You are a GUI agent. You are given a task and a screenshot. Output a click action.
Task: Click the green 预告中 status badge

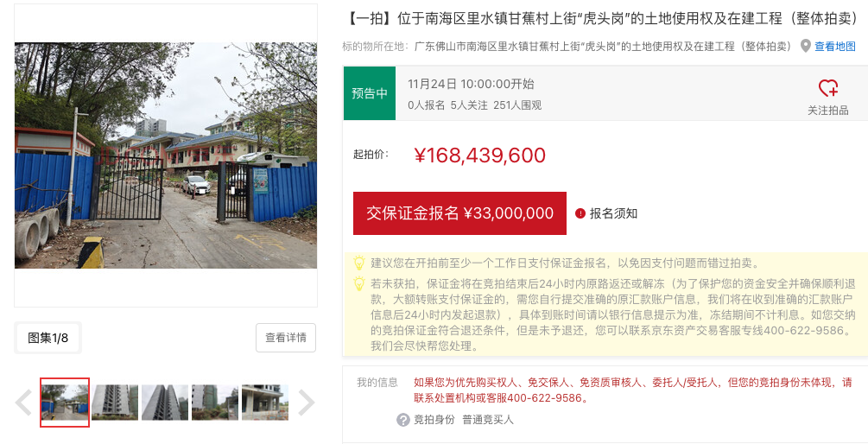(370, 93)
